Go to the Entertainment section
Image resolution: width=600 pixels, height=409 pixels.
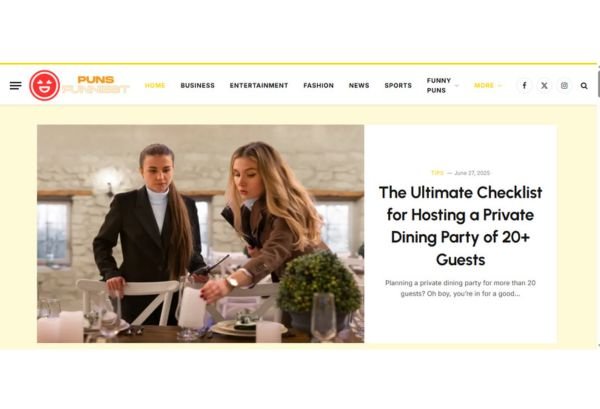point(259,85)
